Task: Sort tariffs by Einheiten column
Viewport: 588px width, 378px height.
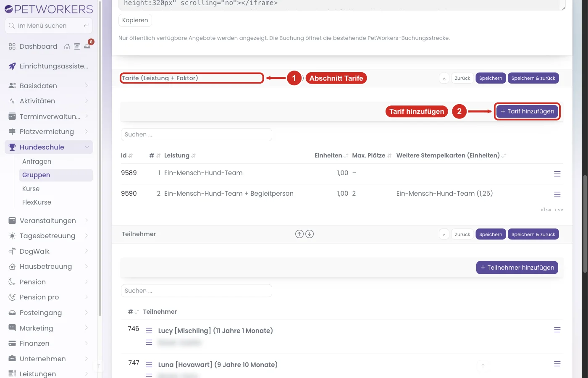Action: 331,155
